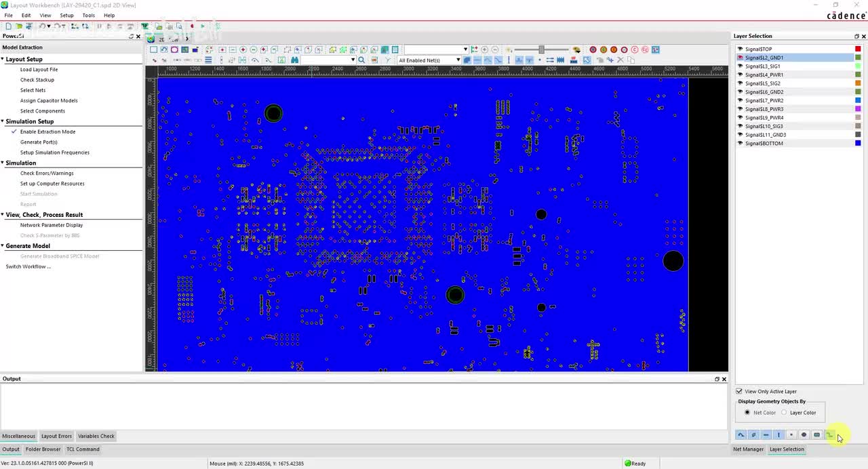Select the Net Color radio button

click(747, 412)
